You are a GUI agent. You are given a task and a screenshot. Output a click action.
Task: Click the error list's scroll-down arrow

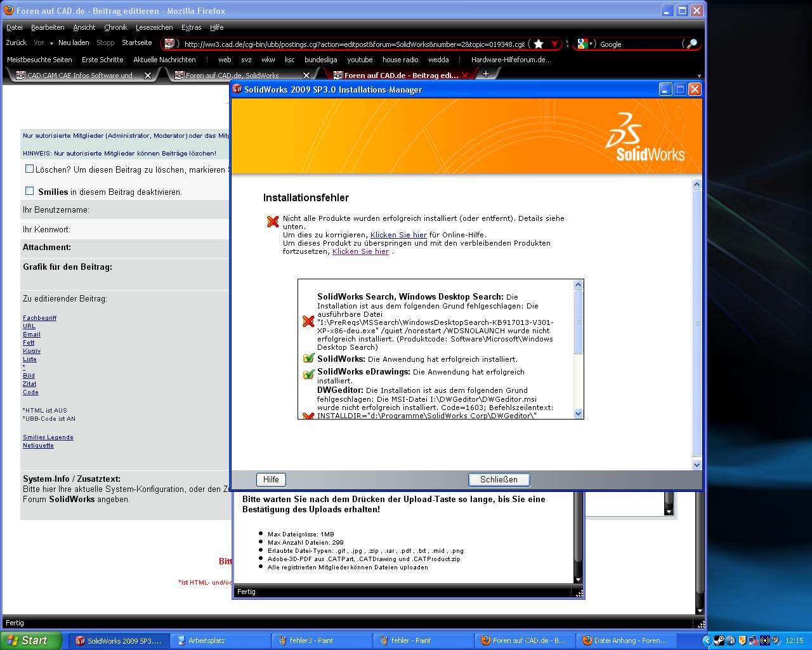pyautogui.click(x=578, y=413)
